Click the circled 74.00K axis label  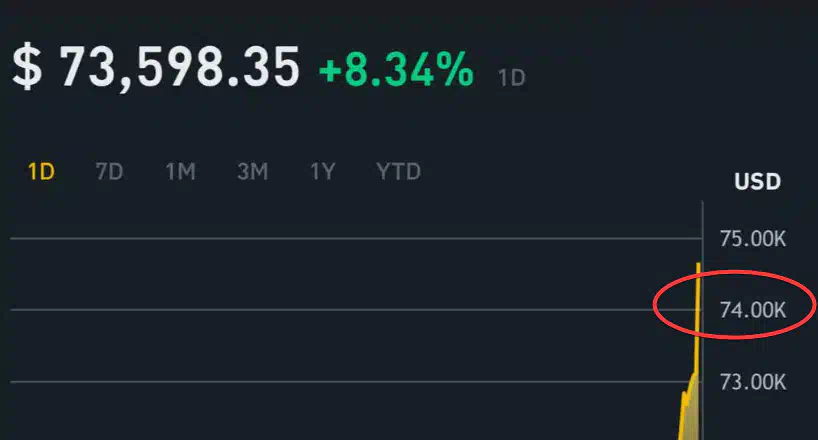click(753, 310)
